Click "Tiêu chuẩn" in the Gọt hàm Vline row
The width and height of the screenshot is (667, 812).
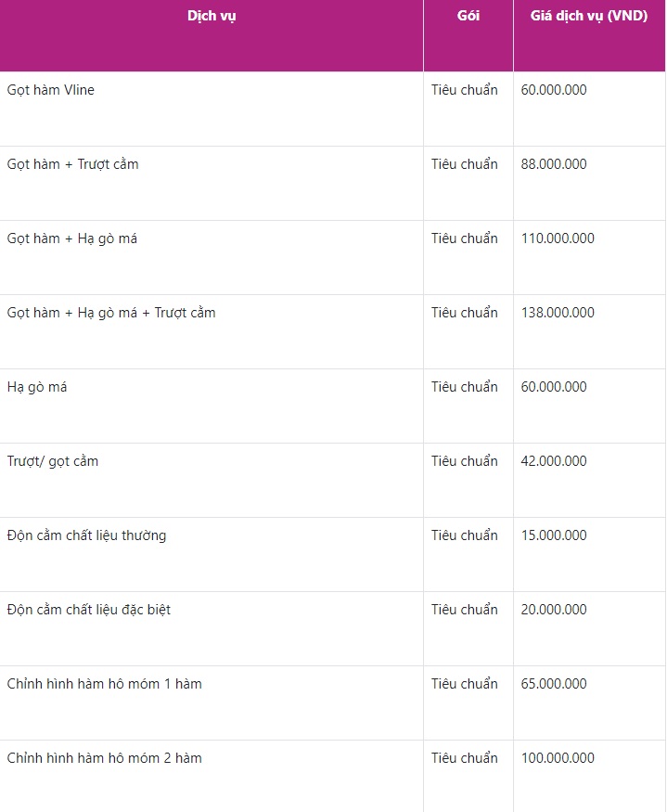[x=465, y=90]
